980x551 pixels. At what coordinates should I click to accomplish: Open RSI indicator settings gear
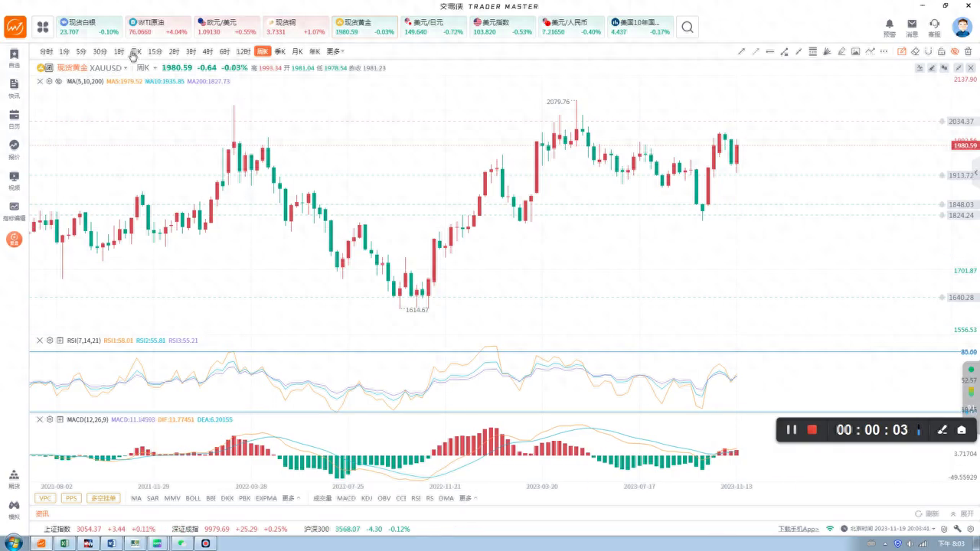50,341
